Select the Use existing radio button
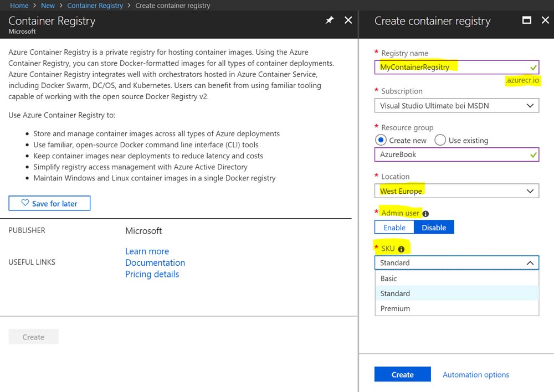This screenshot has width=554, height=392. coord(440,140)
